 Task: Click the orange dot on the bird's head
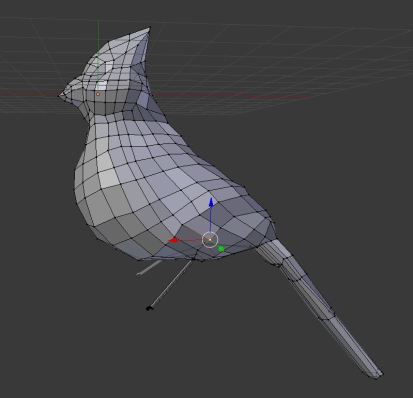(98, 94)
